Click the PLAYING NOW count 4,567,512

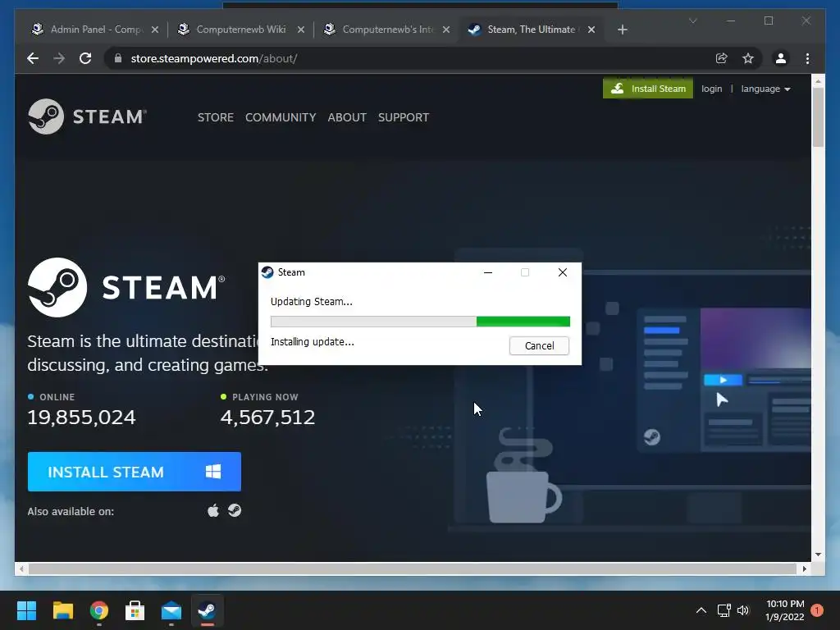[268, 417]
